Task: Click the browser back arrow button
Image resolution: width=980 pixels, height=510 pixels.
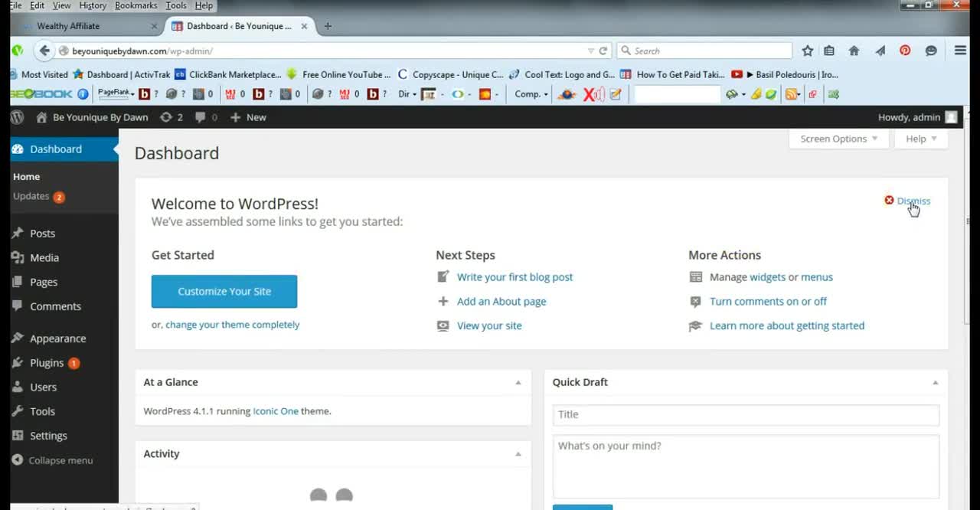Action: (44, 51)
